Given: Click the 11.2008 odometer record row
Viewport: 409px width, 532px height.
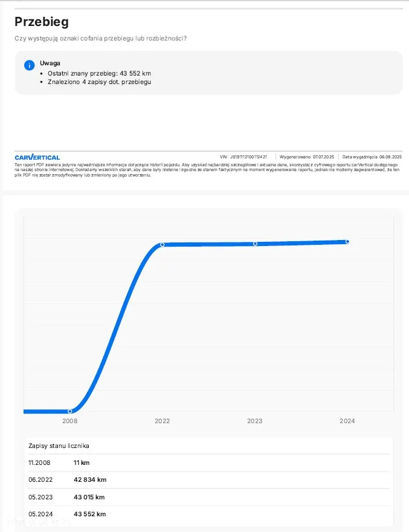Looking at the screenshot, I should (x=208, y=463).
